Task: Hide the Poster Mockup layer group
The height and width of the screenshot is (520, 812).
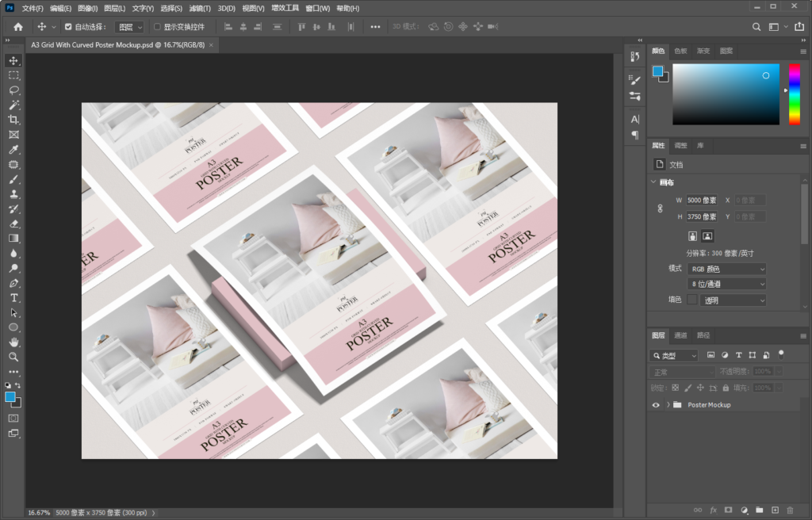Action: point(656,405)
